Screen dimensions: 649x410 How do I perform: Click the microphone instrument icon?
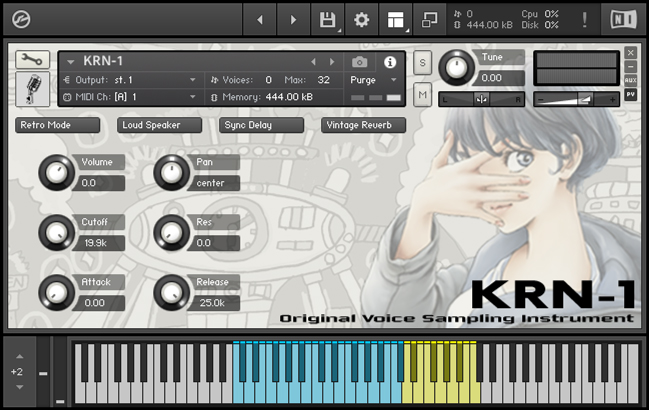point(33,89)
